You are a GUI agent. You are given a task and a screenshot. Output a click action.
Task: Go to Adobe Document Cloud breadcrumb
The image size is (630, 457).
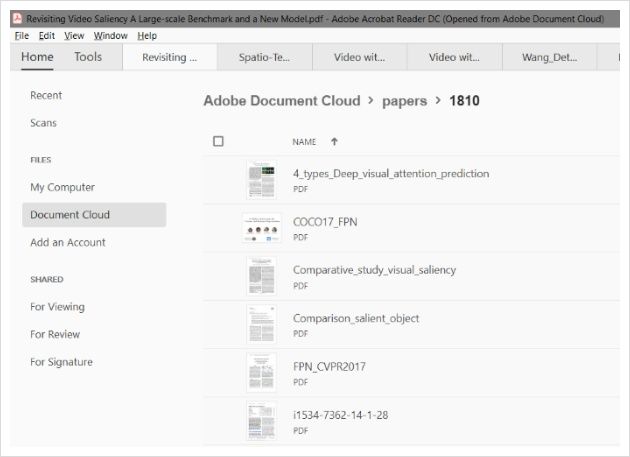[x=282, y=100]
